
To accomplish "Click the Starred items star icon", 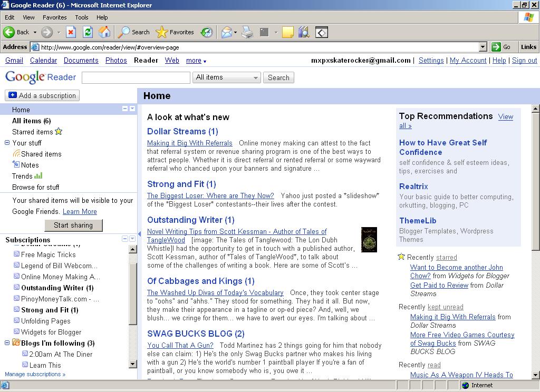I will tap(59, 131).
